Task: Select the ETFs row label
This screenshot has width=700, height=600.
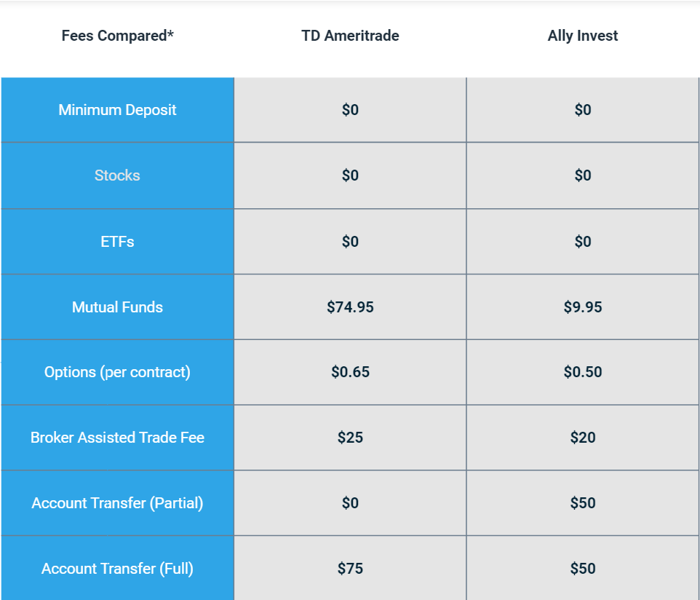Action: click(x=117, y=242)
